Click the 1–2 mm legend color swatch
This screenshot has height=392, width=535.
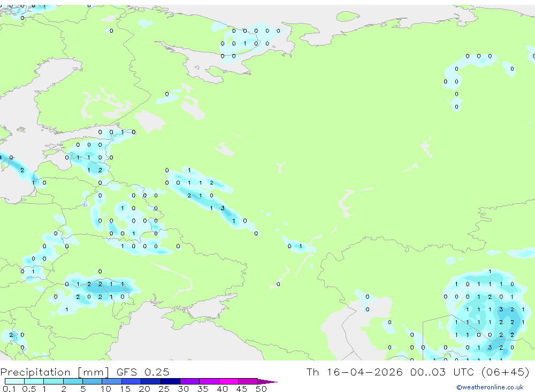point(53,381)
